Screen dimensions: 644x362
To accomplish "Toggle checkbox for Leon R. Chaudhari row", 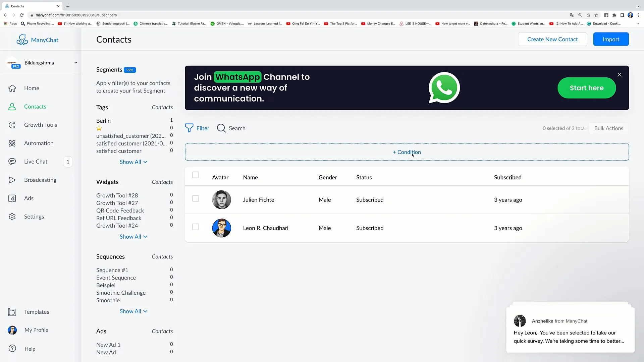I will pos(196,227).
